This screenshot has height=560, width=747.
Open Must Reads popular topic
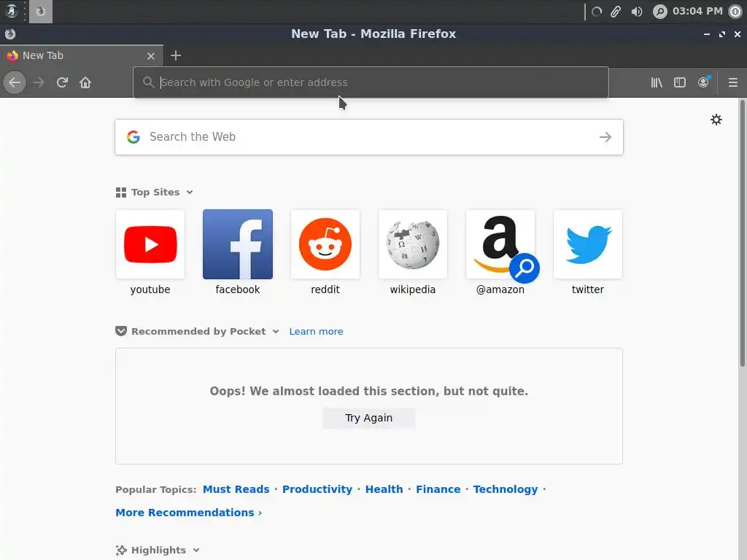pos(236,489)
